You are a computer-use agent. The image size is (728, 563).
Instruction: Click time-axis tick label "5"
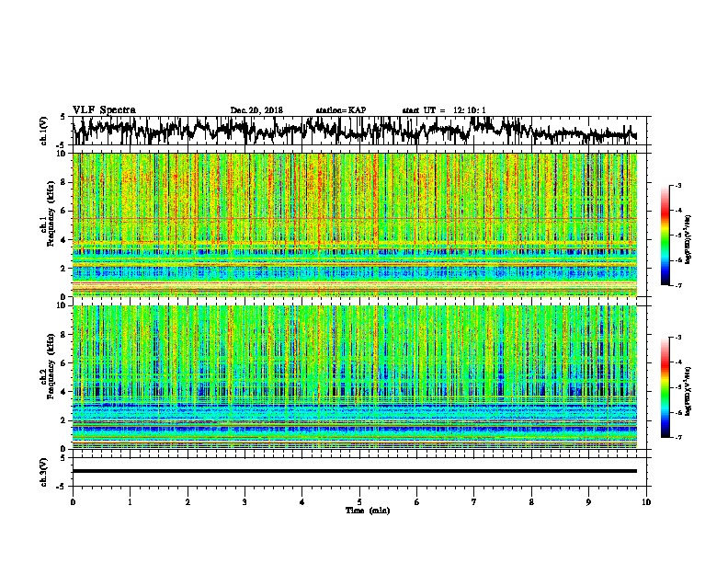pyautogui.click(x=359, y=502)
